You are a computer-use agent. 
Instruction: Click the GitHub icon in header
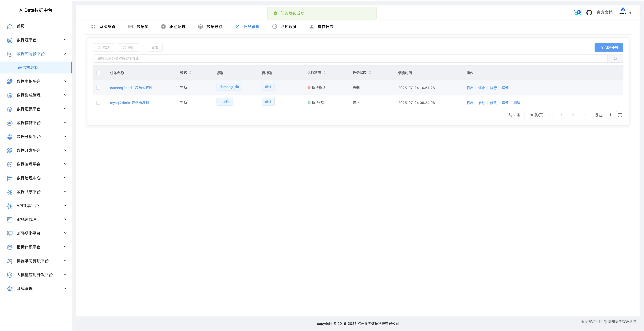589,13
